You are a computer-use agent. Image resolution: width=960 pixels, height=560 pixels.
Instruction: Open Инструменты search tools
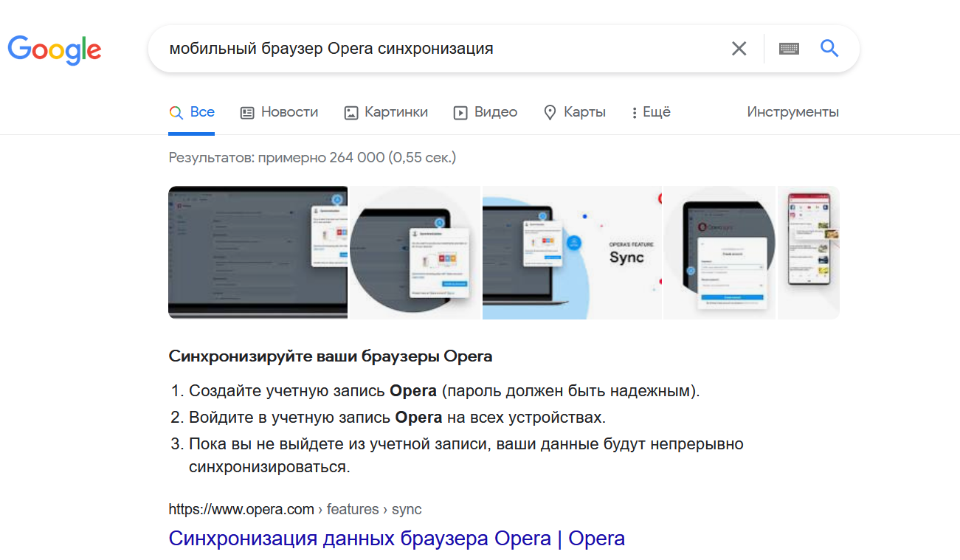[x=792, y=112]
